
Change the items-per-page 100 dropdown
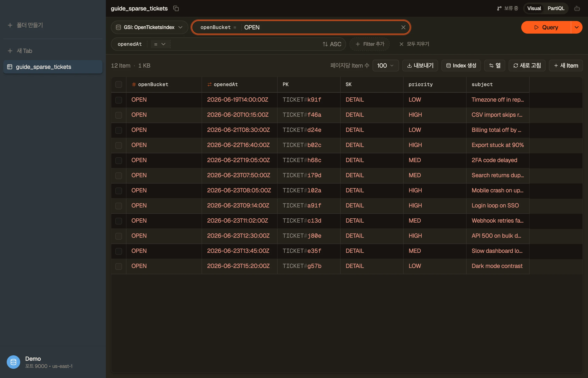coord(385,66)
